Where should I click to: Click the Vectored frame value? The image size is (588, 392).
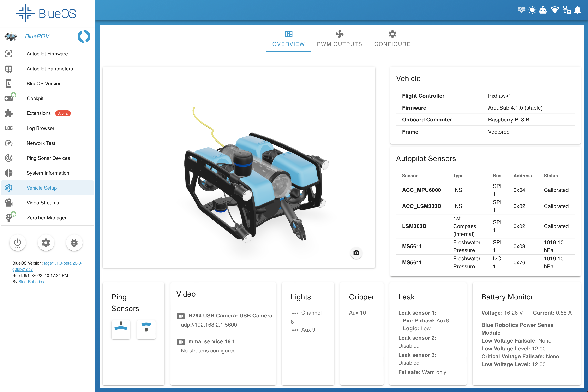499,132
